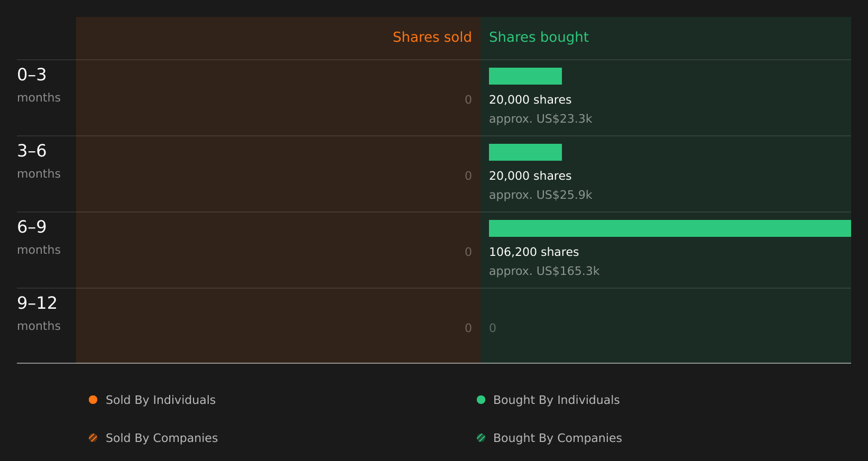868x461 pixels.
Task: Click the 0–3 months row label
Action: point(39,85)
